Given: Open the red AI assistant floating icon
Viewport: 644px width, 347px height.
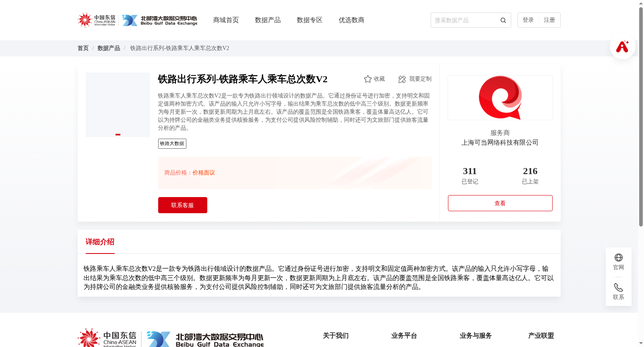Looking at the screenshot, I should (x=623, y=46).
